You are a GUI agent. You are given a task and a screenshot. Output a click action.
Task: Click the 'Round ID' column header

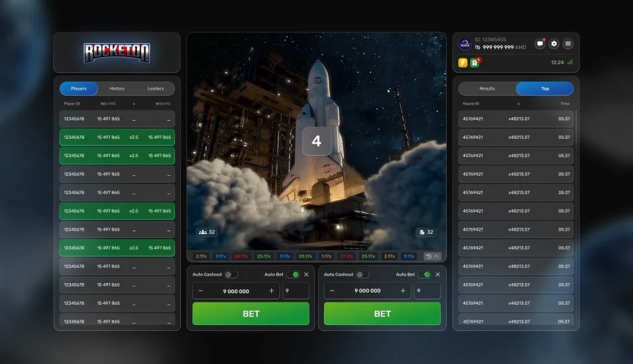point(471,104)
